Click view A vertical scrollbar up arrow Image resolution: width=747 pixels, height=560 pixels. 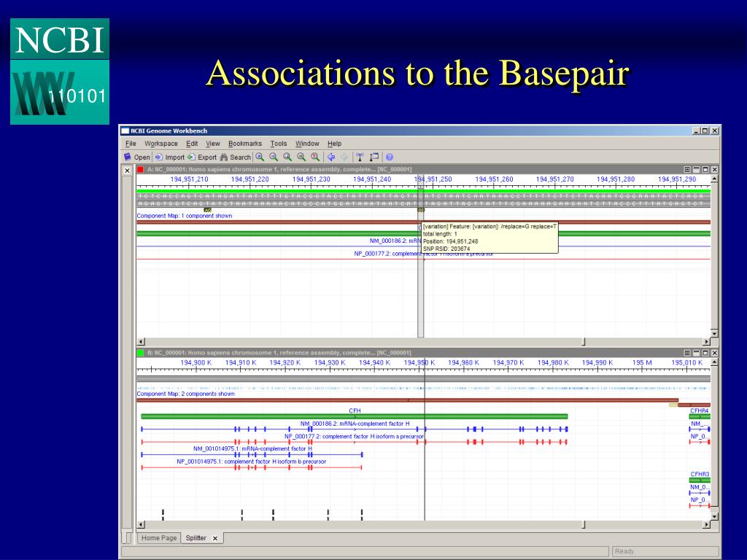(x=714, y=179)
